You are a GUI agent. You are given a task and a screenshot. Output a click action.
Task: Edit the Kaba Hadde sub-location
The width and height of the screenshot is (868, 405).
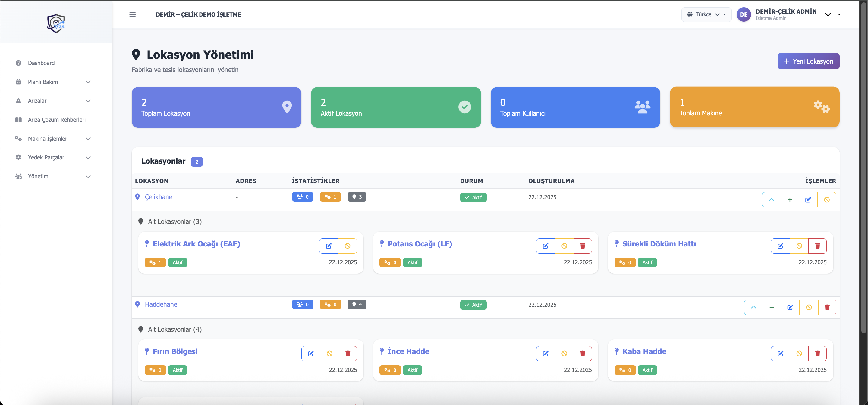coord(780,353)
